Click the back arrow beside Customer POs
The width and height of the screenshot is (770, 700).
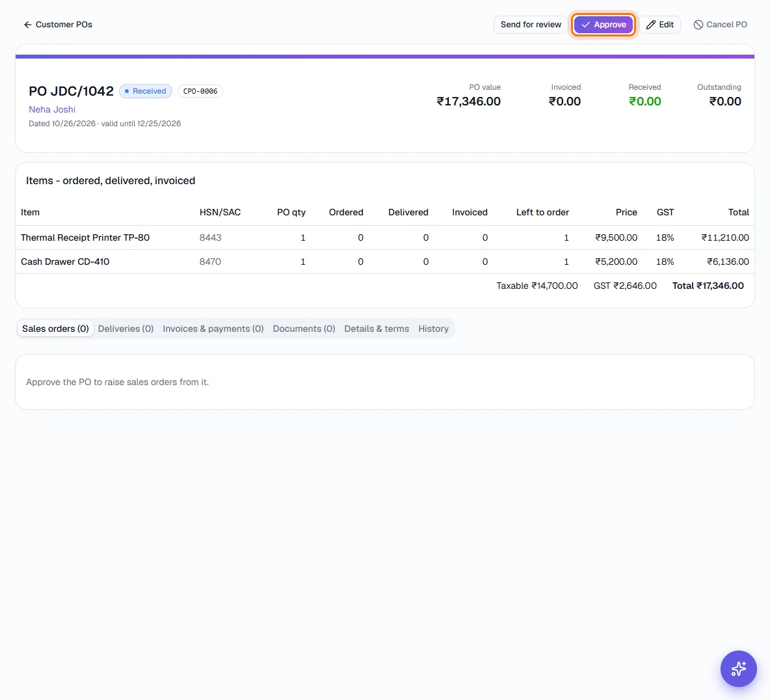coord(27,25)
